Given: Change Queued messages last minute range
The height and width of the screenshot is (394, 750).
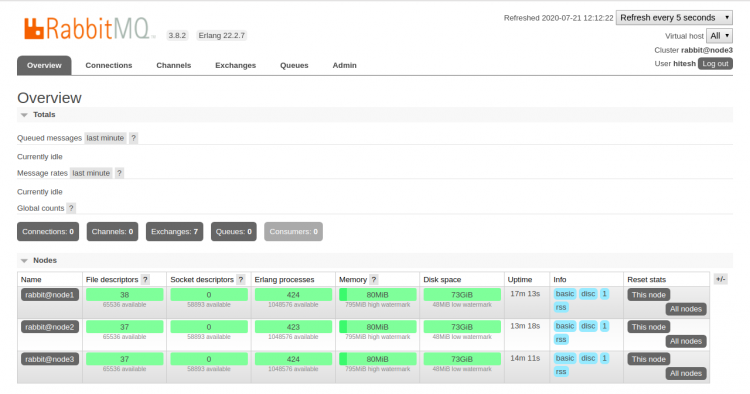Looking at the screenshot, I should pyautogui.click(x=105, y=138).
